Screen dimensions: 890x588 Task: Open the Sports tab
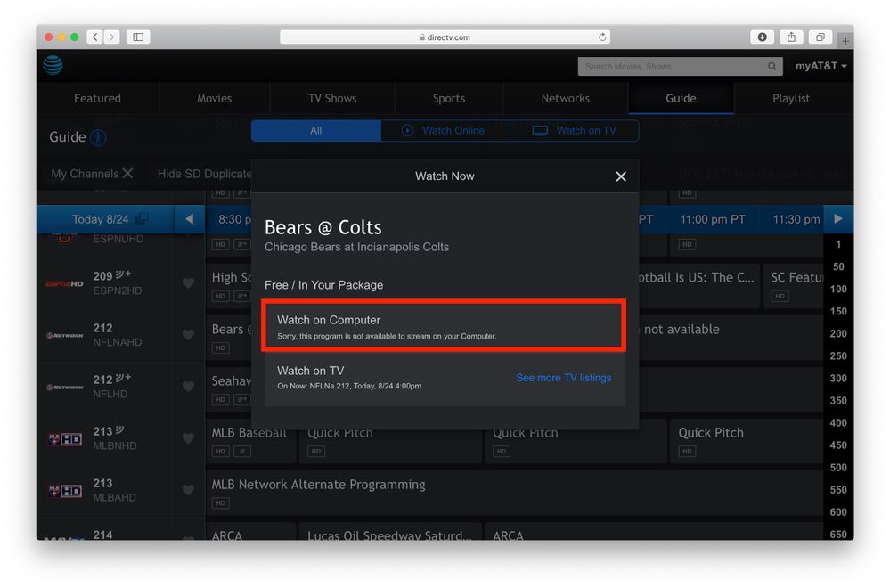click(x=449, y=98)
